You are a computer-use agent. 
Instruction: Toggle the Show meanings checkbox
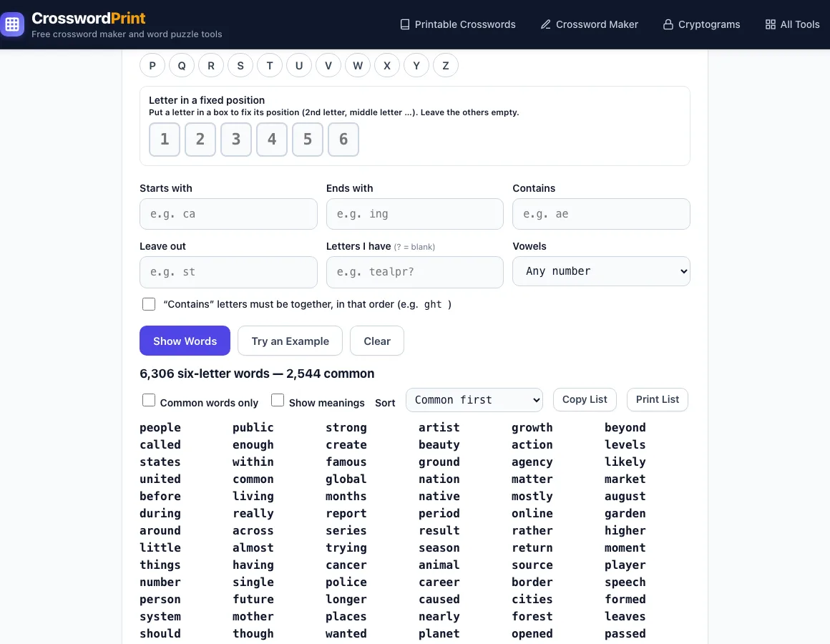[278, 400]
